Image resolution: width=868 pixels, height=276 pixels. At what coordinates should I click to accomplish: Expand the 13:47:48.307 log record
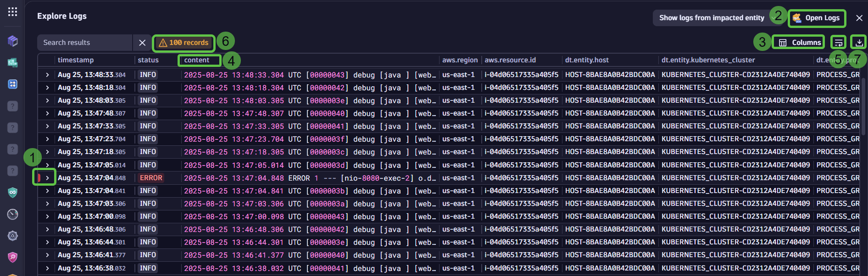47,113
